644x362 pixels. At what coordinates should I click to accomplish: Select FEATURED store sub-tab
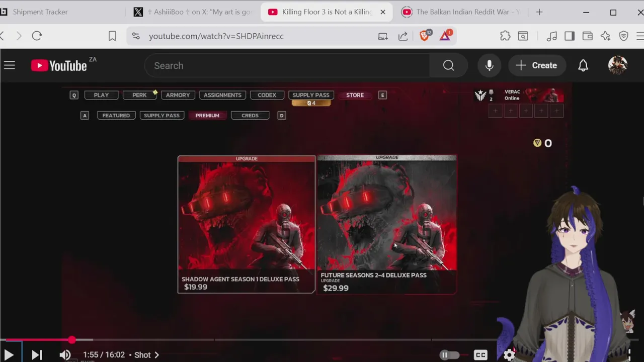pyautogui.click(x=116, y=116)
